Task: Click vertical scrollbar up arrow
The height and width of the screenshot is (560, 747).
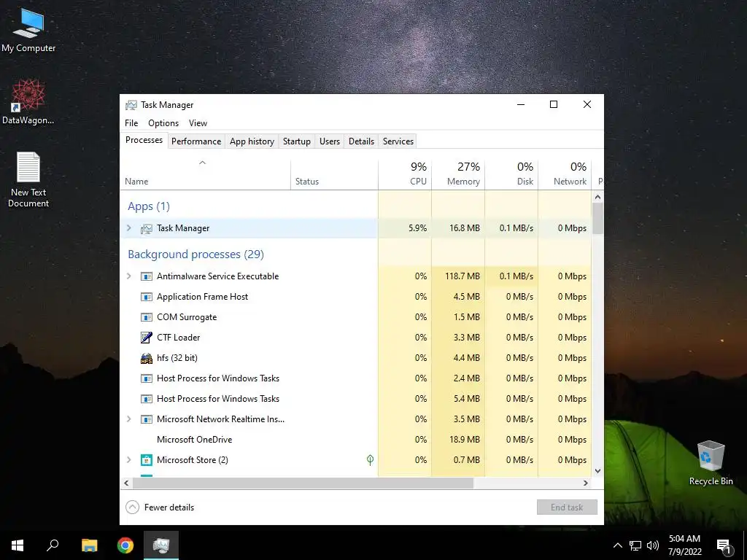Action: point(598,197)
